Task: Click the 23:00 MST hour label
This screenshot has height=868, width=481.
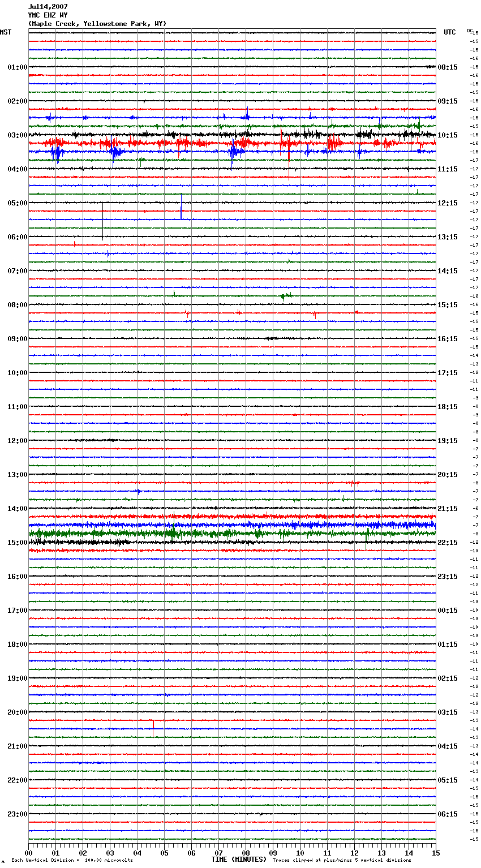Action: (18, 814)
